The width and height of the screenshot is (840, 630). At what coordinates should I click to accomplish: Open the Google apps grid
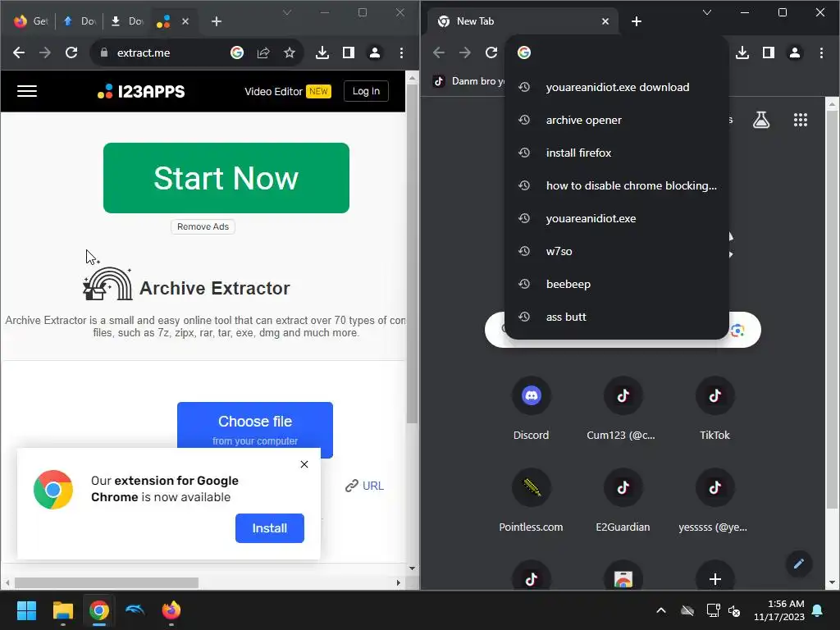[x=801, y=120]
